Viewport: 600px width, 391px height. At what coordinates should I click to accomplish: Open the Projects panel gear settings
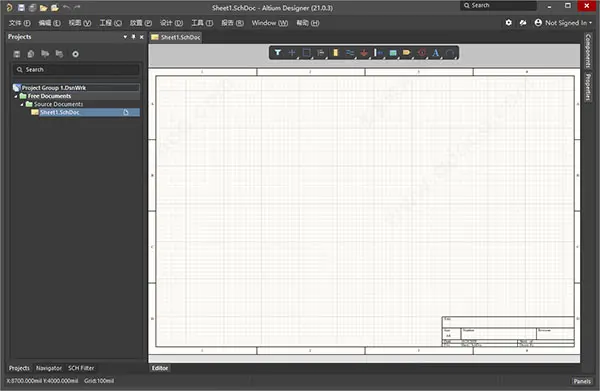(75, 54)
